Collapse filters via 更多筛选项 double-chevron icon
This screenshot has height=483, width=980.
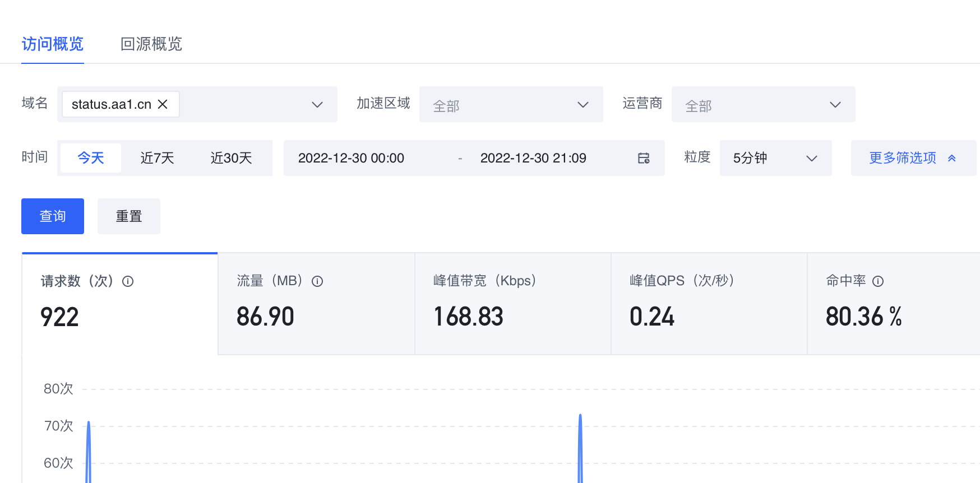coord(952,159)
